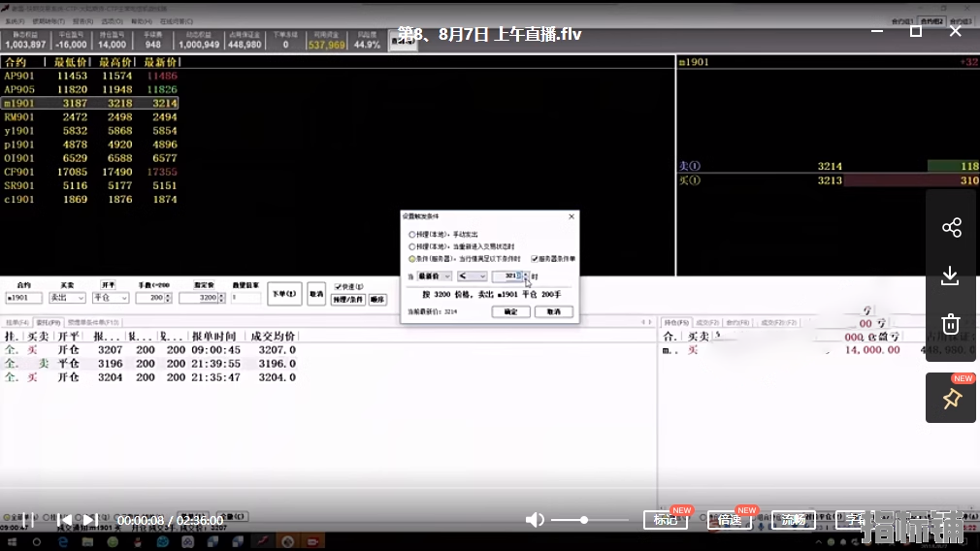Screen dimensions: 980x551
Task: Select the AP905 contract row
Action: [x=90, y=89]
